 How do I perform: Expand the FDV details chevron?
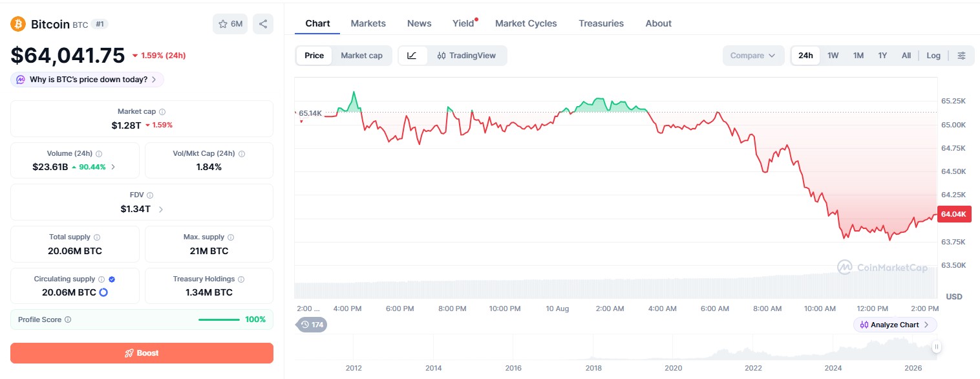click(x=161, y=210)
